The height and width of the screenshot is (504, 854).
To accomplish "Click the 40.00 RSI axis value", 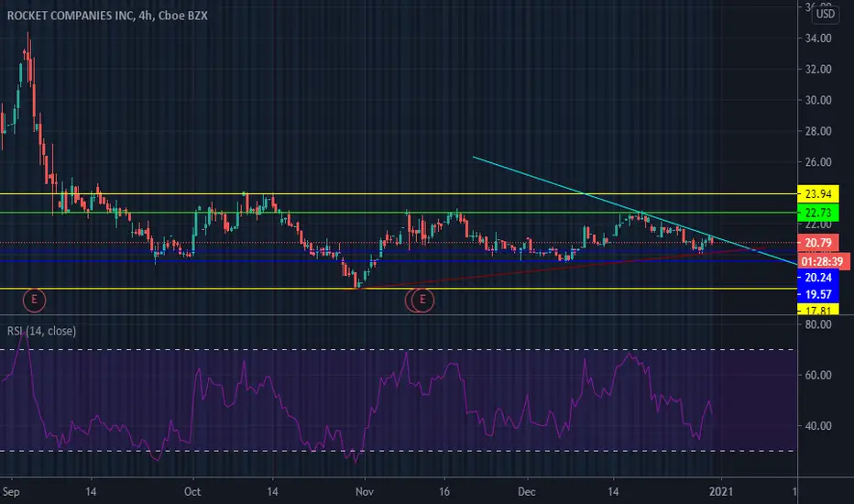I will pyautogui.click(x=818, y=426).
